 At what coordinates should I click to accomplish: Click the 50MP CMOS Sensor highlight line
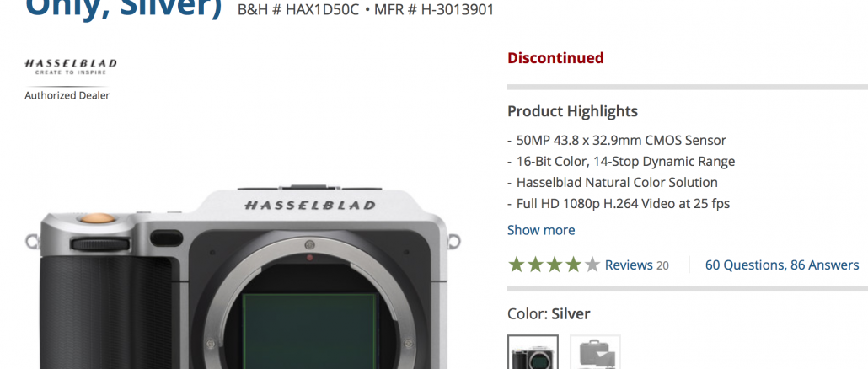point(617,141)
